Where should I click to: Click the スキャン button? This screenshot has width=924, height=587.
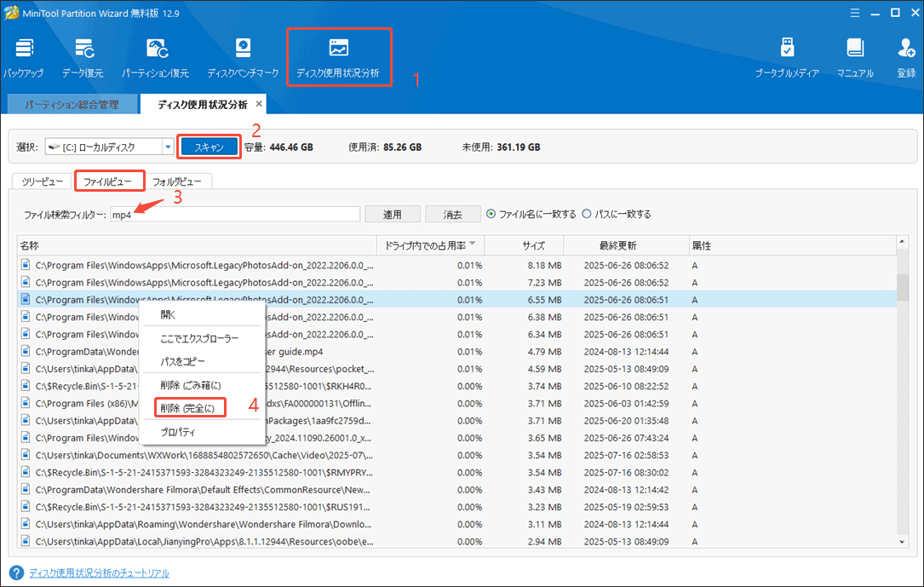click(x=209, y=147)
